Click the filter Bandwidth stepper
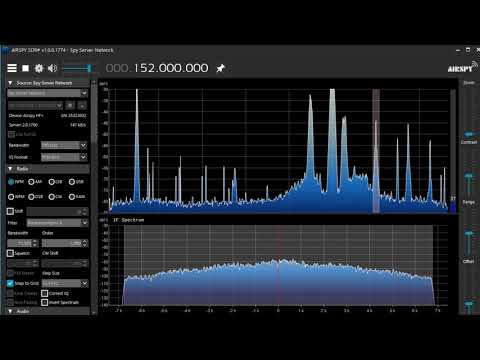 click(35, 243)
